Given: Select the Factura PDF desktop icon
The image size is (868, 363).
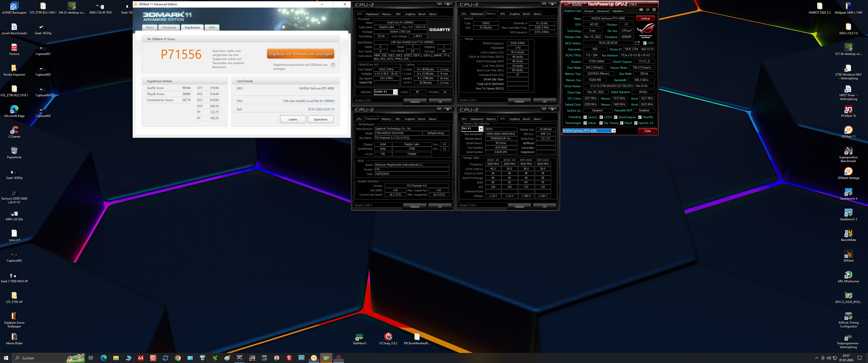Looking at the screenshot, I should click(14, 49).
